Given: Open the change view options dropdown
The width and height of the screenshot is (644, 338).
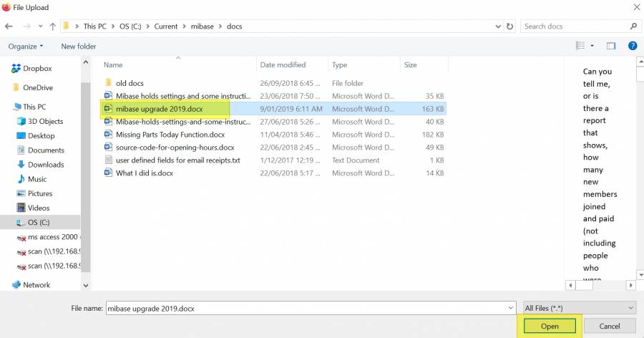Looking at the screenshot, I should [x=592, y=46].
